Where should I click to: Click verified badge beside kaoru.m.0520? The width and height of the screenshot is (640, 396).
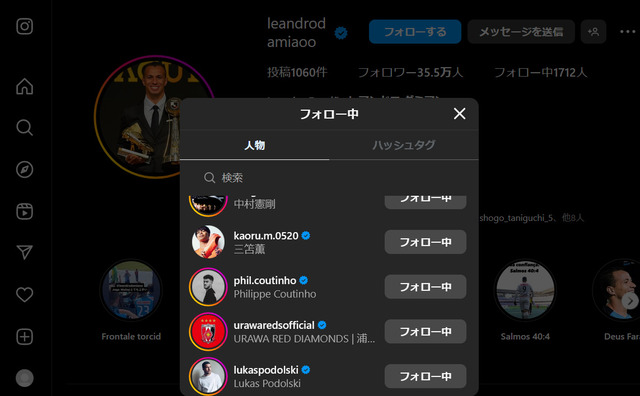point(306,236)
